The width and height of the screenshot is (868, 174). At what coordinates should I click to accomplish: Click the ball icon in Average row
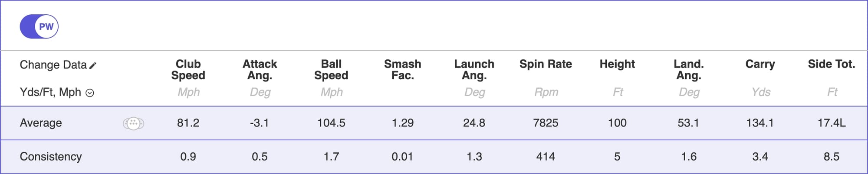click(133, 123)
